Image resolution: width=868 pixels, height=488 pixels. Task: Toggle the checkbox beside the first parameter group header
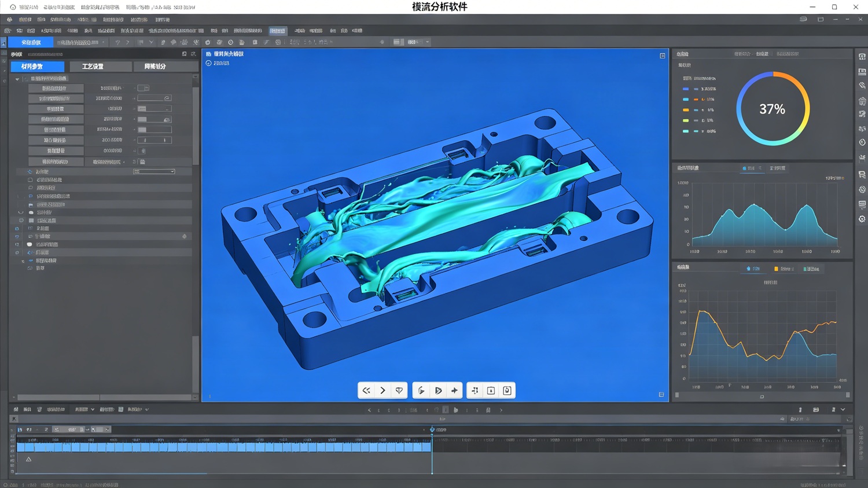[x=25, y=79]
